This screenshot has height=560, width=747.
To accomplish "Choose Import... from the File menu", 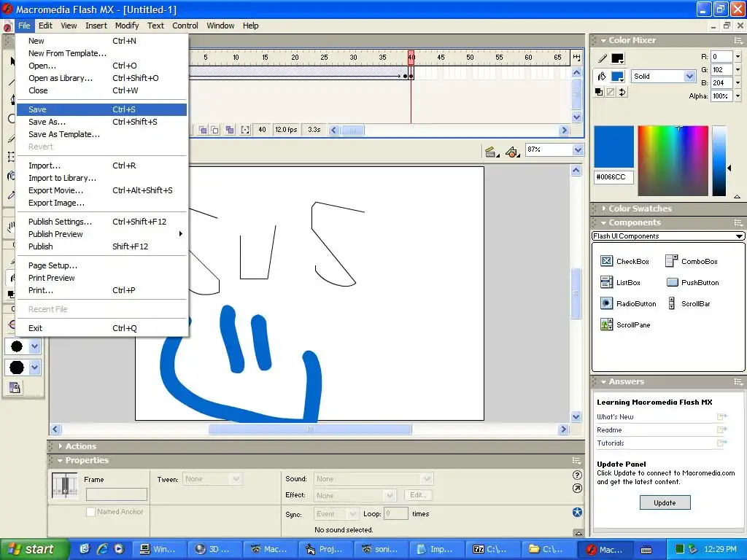I will [x=101, y=166].
